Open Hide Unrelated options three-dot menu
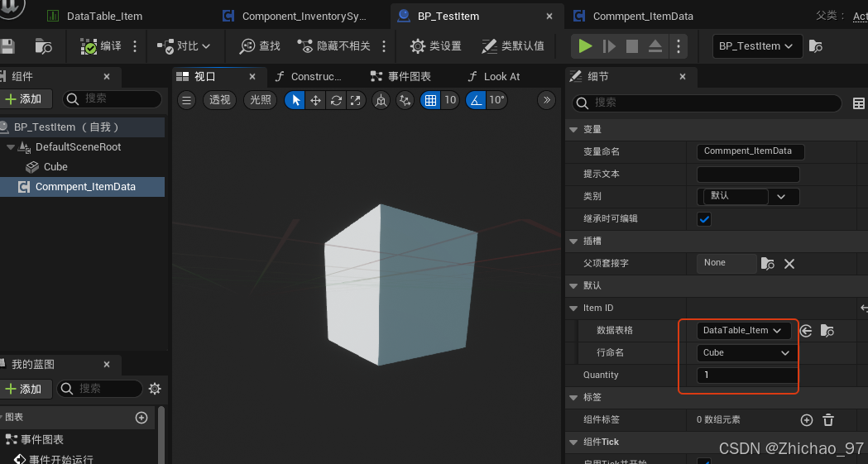The image size is (868, 464). click(x=384, y=45)
